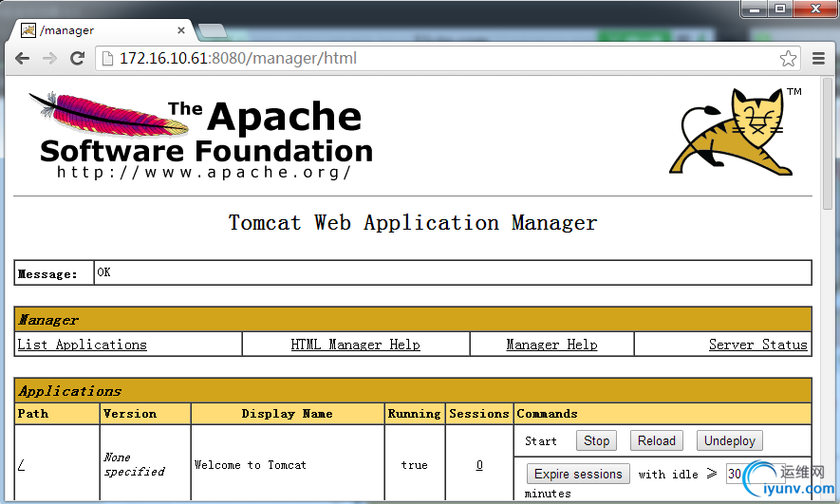Open the Server Status link
840x504 pixels.
(758, 345)
